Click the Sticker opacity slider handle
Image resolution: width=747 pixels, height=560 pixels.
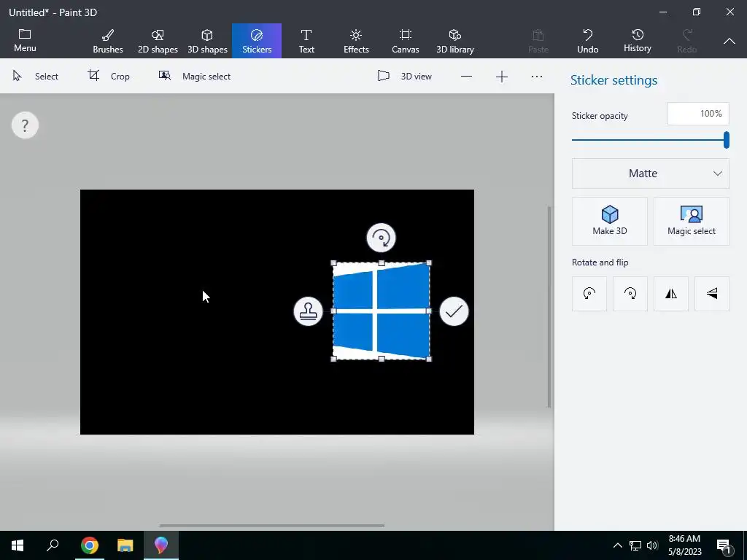click(726, 140)
